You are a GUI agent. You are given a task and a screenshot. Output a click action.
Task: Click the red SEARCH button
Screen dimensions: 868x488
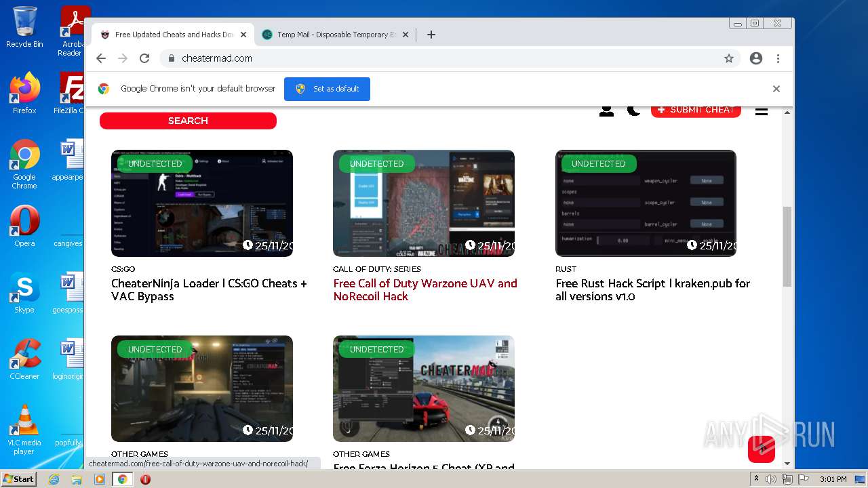point(188,121)
